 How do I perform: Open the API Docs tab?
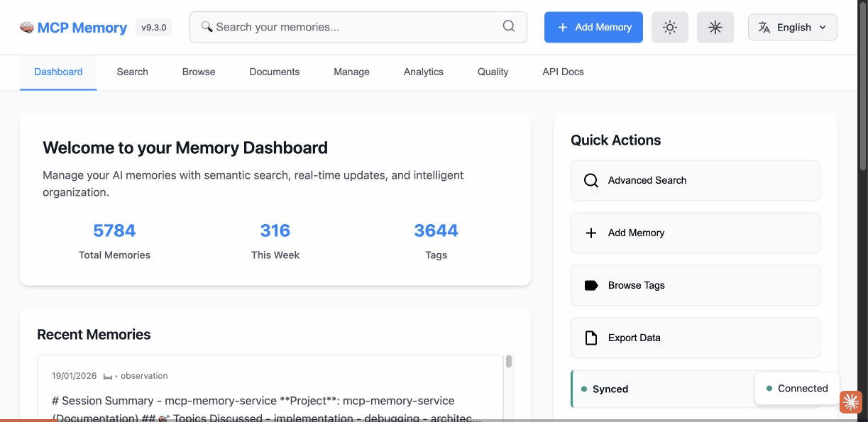[562, 72]
